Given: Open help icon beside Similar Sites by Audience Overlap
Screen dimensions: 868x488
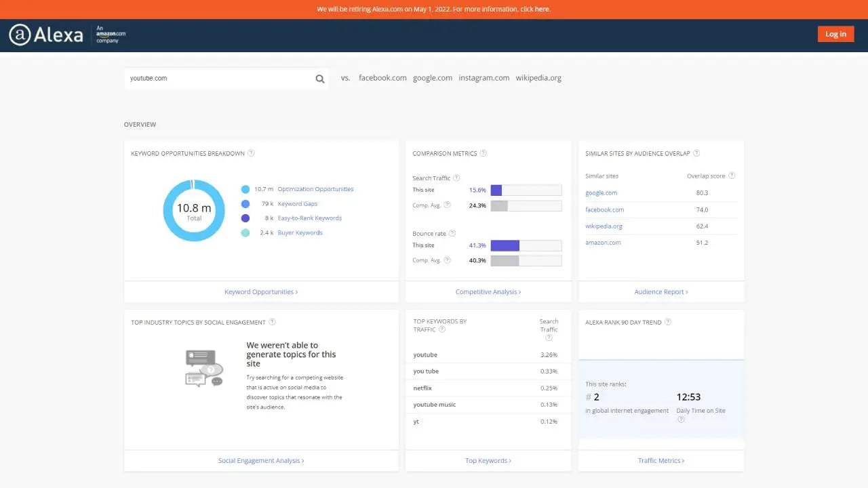Looking at the screenshot, I should (696, 153).
